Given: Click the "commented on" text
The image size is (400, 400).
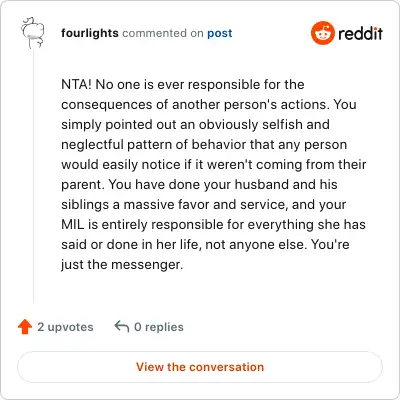Looking at the screenshot, I should (163, 33).
